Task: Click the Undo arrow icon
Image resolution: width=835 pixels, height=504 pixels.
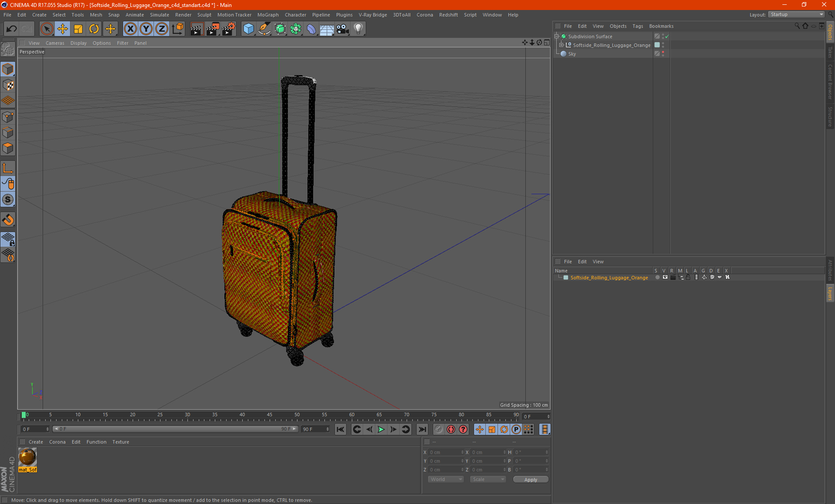Action: pyautogui.click(x=12, y=29)
